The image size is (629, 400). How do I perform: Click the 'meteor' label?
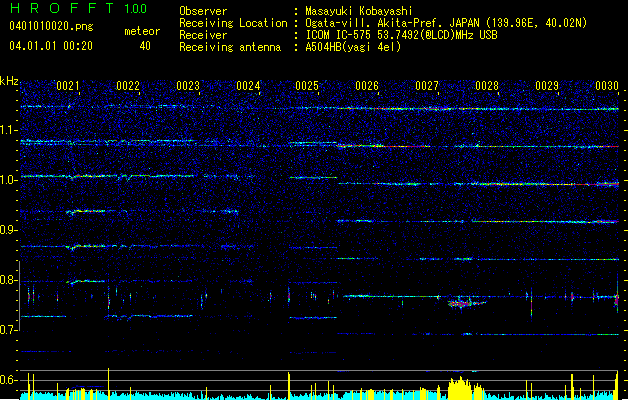point(142,31)
